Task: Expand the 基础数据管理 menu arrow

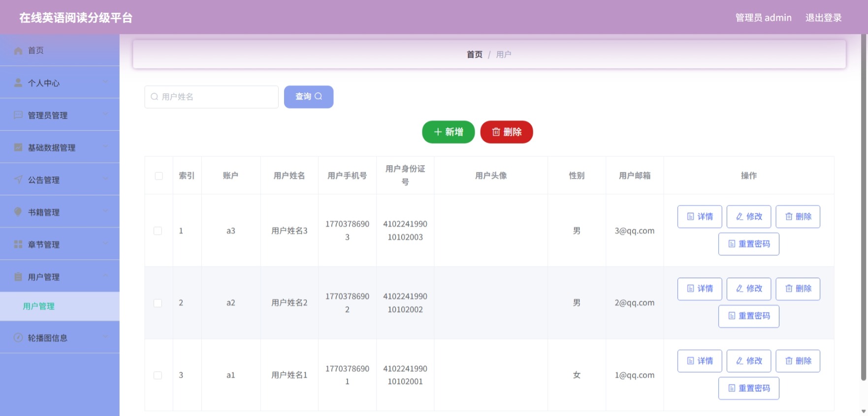Action: pos(105,146)
